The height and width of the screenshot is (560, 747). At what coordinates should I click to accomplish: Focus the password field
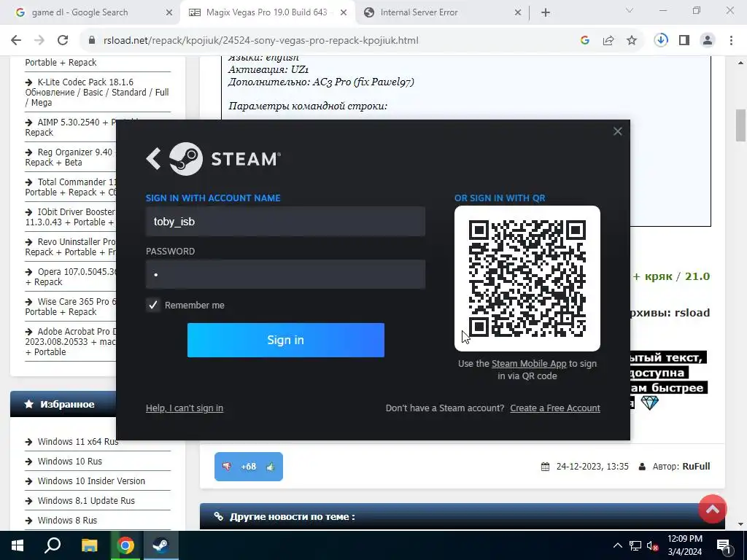(285, 274)
